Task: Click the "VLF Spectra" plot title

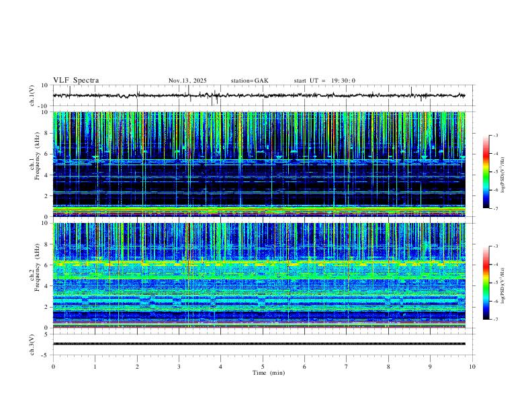Action: 76,80
